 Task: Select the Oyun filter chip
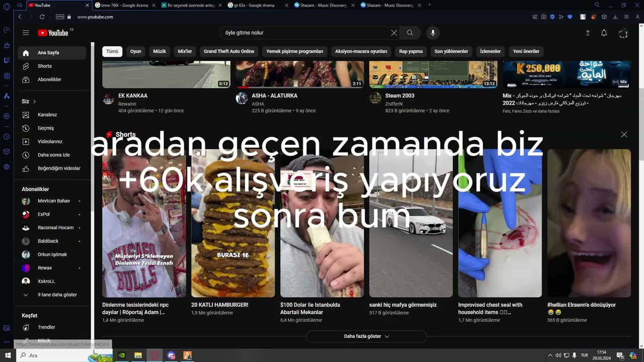[136, 51]
